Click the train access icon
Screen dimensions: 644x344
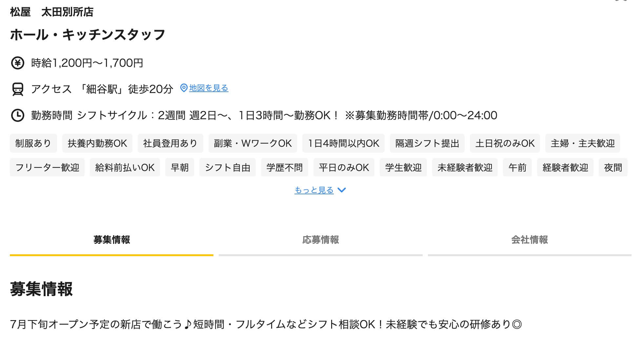coord(18,89)
